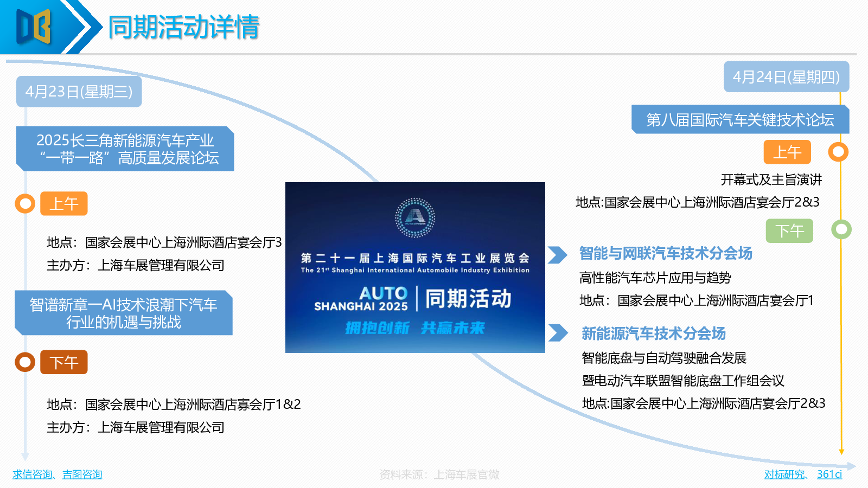Click the Auto Shanghai 2025 同期活动 image
Image resolution: width=868 pixels, height=488 pixels.
pos(415,267)
